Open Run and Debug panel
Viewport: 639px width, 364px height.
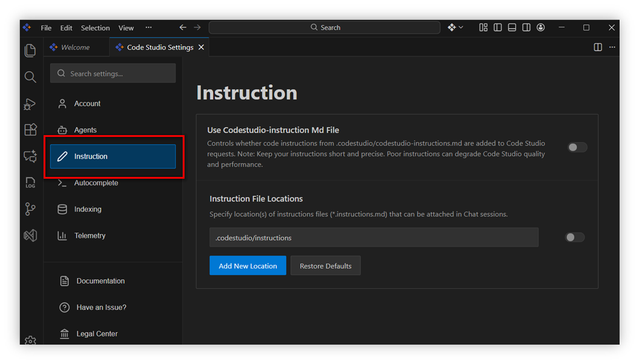coord(30,104)
